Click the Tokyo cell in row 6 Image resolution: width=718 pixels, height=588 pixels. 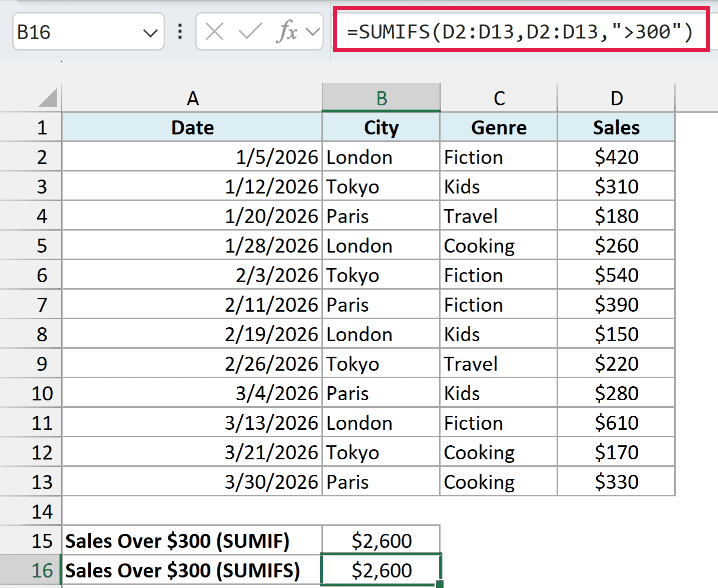(381, 275)
